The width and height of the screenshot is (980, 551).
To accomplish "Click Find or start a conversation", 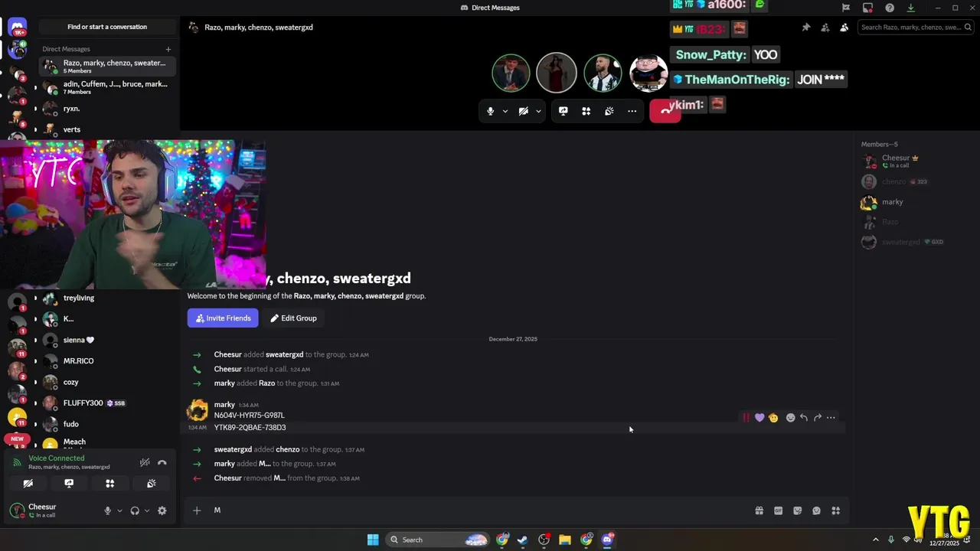I will point(107,27).
